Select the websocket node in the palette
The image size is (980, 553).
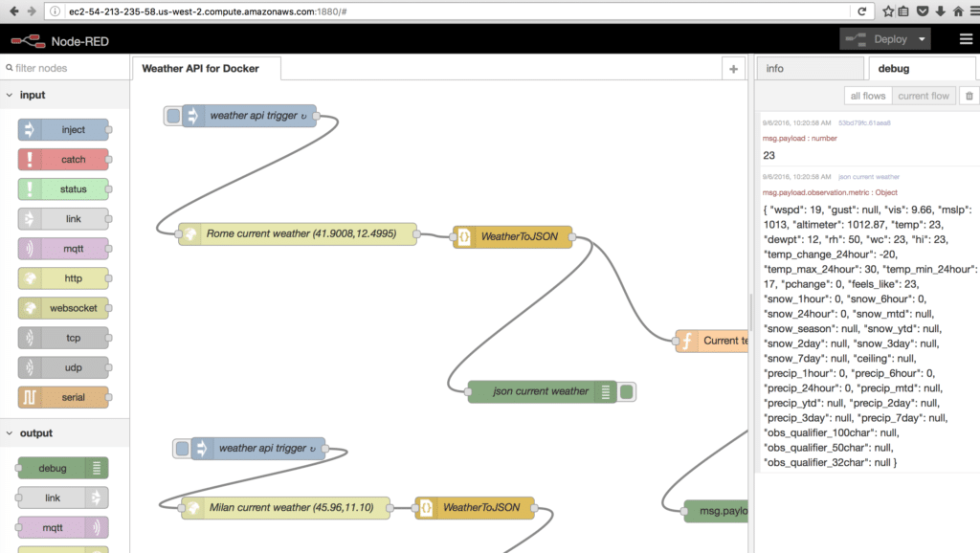click(63, 308)
